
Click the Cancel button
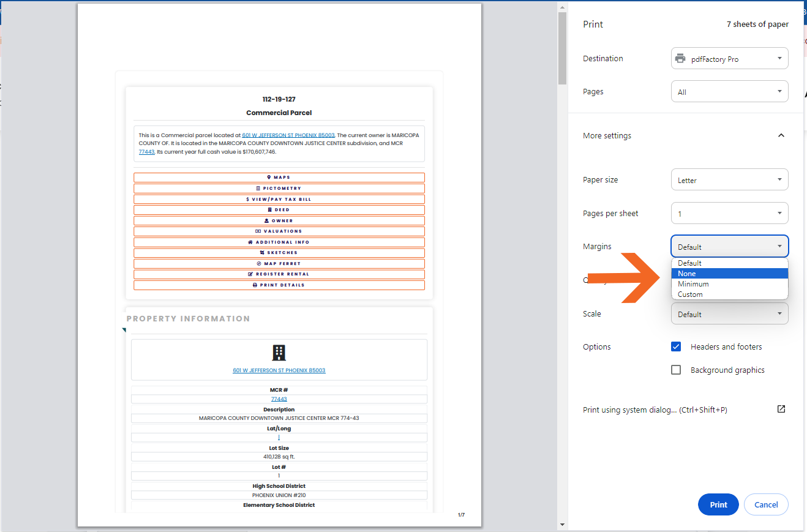pos(766,504)
